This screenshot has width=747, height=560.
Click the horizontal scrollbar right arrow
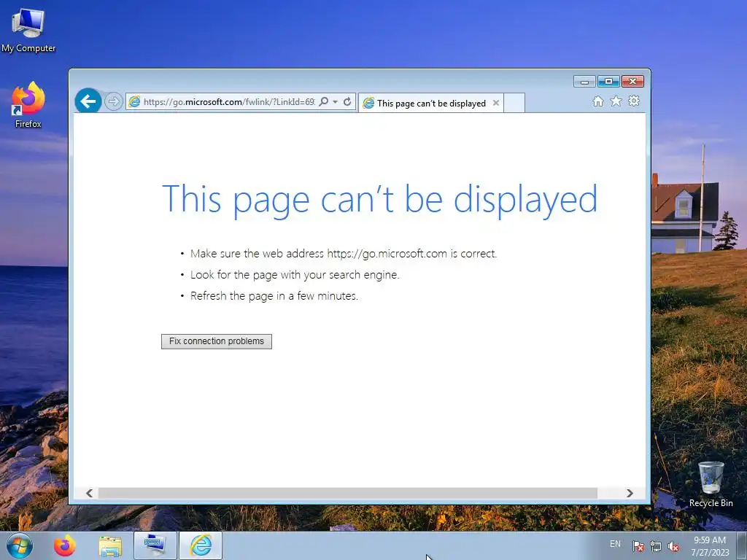630,493
